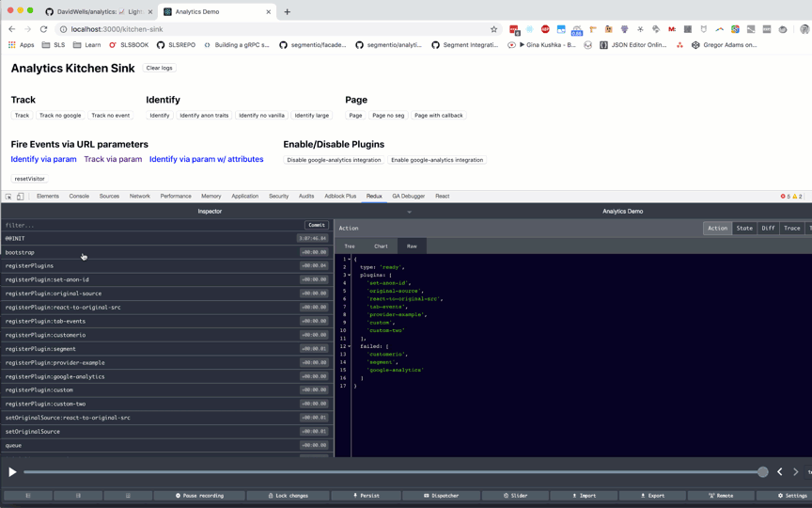Activate the DevTools inspect element picker
Image resolution: width=812 pixels, height=508 pixels.
(x=8, y=197)
